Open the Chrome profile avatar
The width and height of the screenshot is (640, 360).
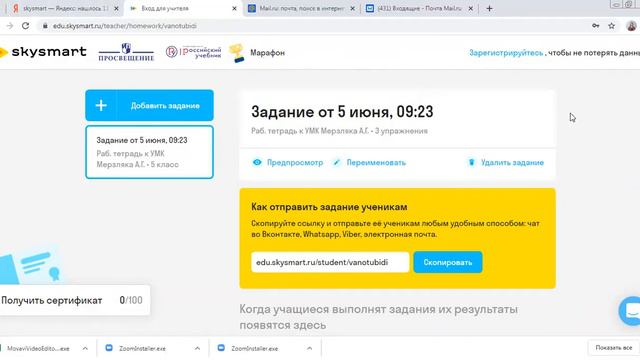(631, 26)
